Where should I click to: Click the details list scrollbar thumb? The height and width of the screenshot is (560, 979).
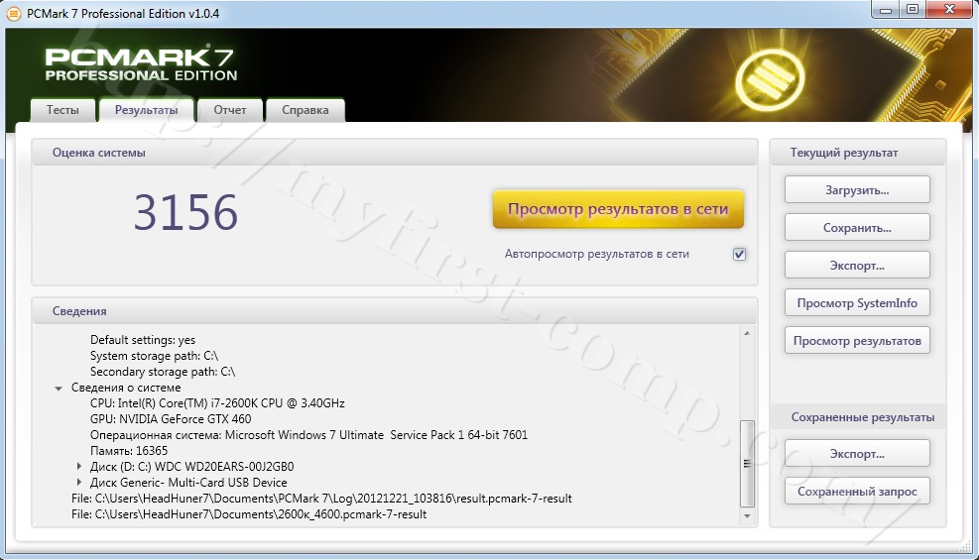tap(747, 463)
